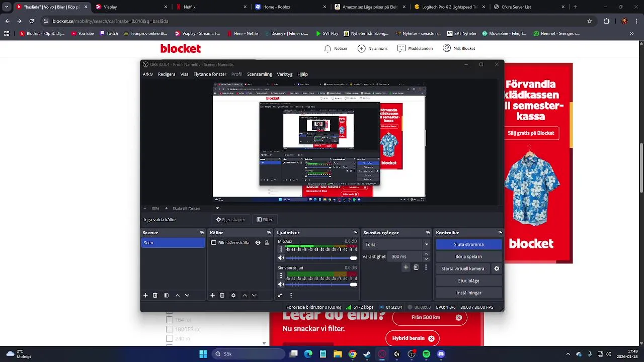Screen dimensions: 644x362
Task: Float the Scener dock panel
Action: click(x=202, y=233)
